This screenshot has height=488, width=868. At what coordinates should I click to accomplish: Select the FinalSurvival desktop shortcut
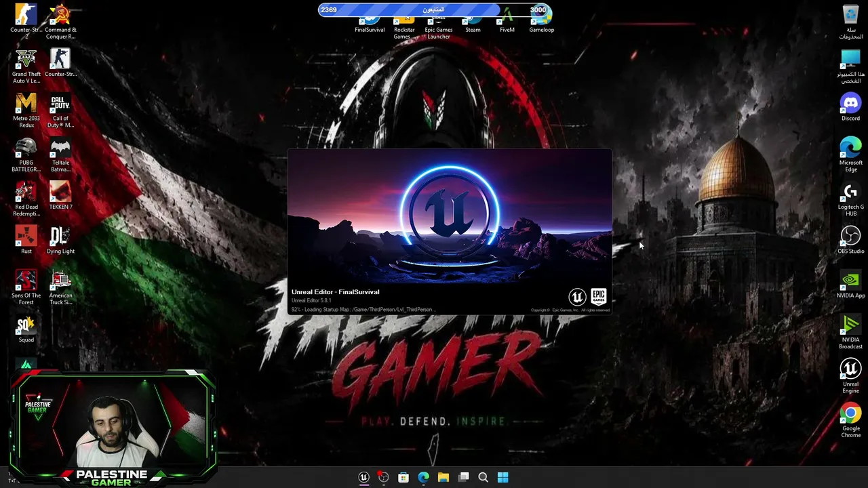[370, 24]
